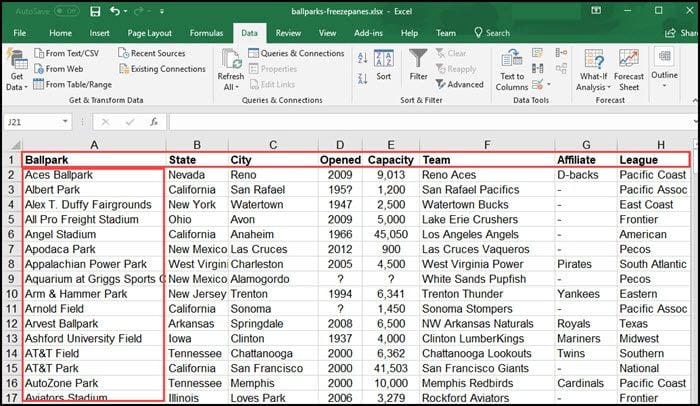
Task: Click the cell 'Trenton Thunder'
Action: click(x=487, y=294)
